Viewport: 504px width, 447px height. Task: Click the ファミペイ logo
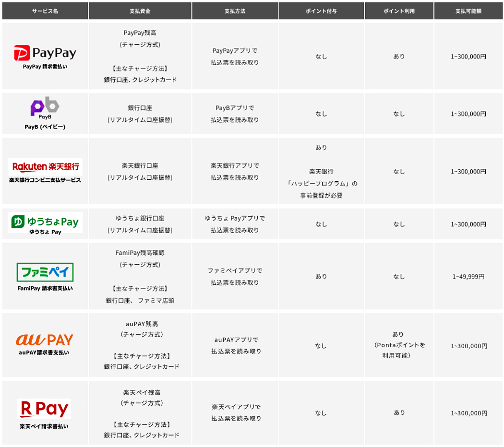click(x=45, y=272)
